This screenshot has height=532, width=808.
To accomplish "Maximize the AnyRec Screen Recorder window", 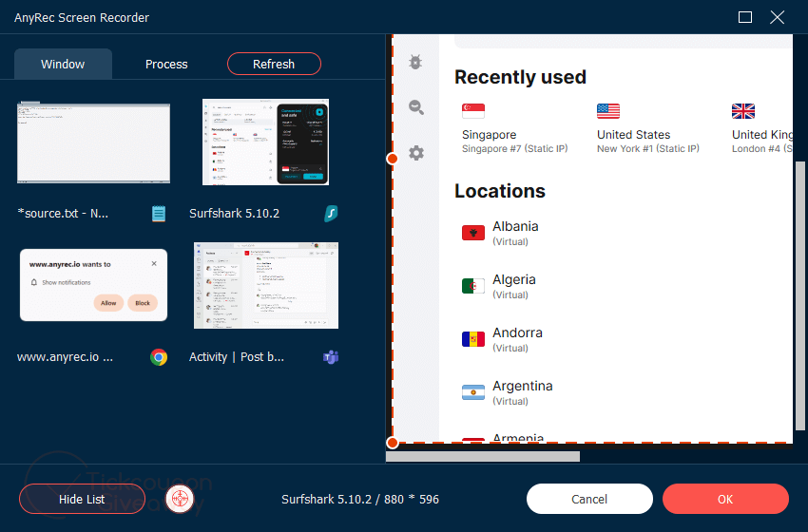I will point(745,17).
